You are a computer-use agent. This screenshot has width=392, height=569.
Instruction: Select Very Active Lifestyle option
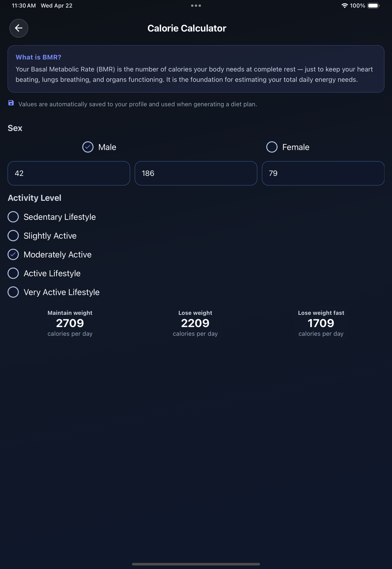pyautogui.click(x=13, y=292)
